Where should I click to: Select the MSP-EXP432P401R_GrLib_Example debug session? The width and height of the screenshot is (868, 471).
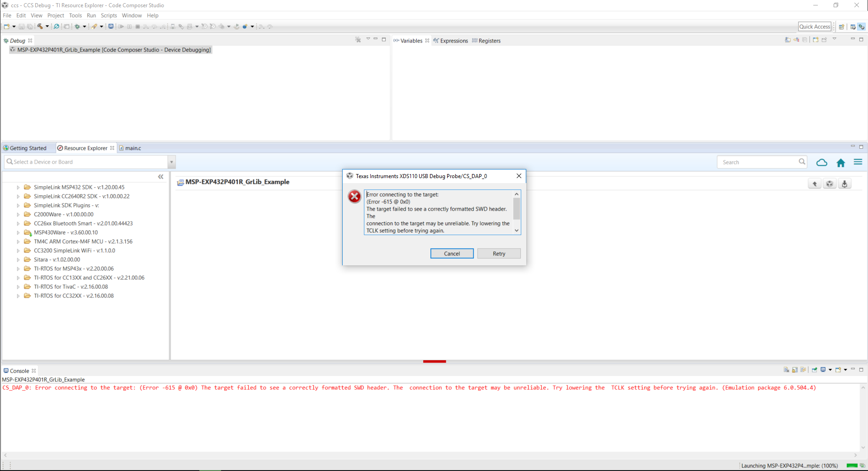(110, 50)
